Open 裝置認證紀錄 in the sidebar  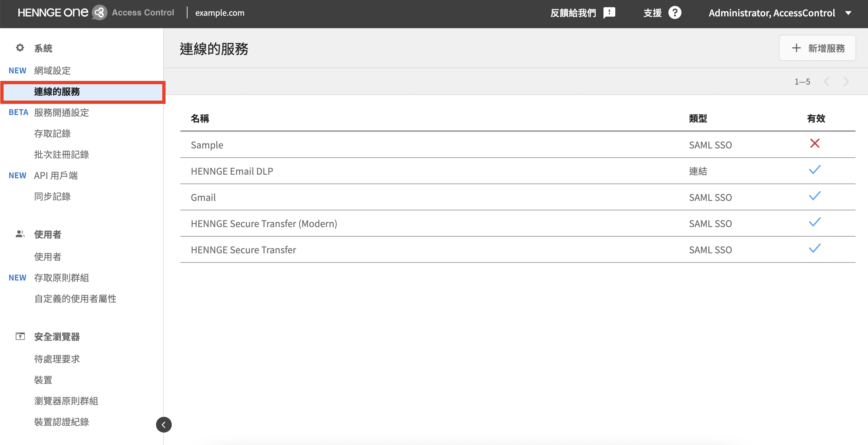click(61, 422)
